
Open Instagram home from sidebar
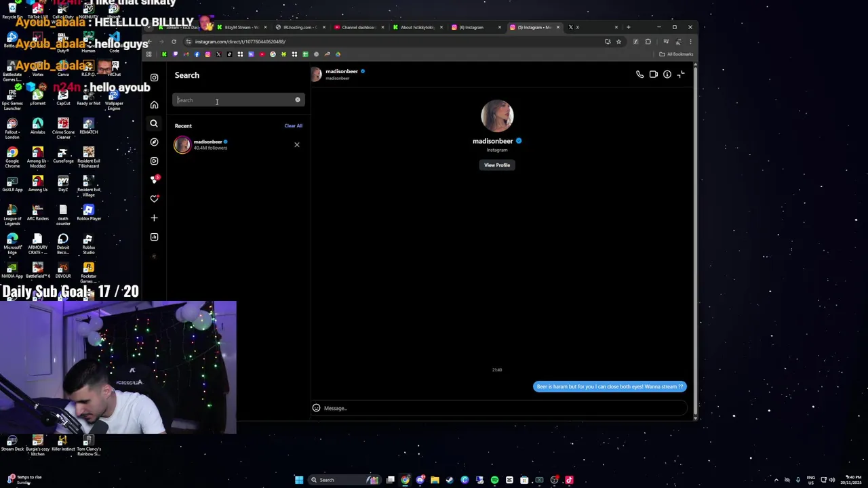click(x=154, y=104)
